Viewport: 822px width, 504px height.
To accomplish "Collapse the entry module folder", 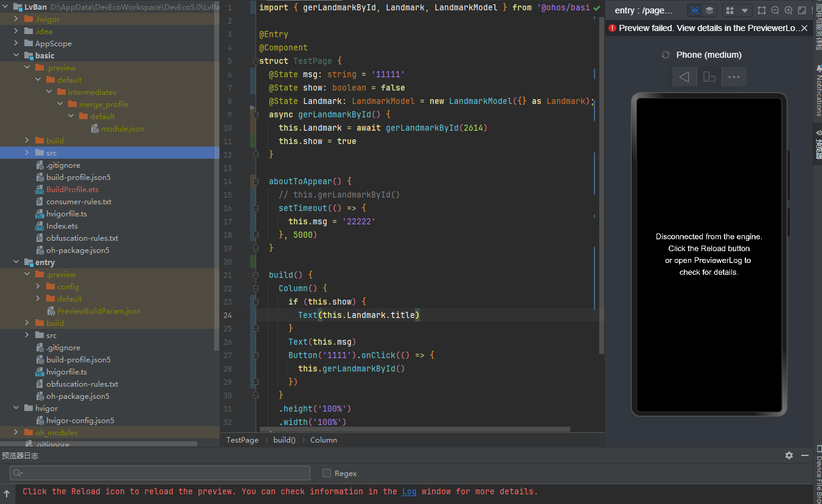I will pos(16,262).
